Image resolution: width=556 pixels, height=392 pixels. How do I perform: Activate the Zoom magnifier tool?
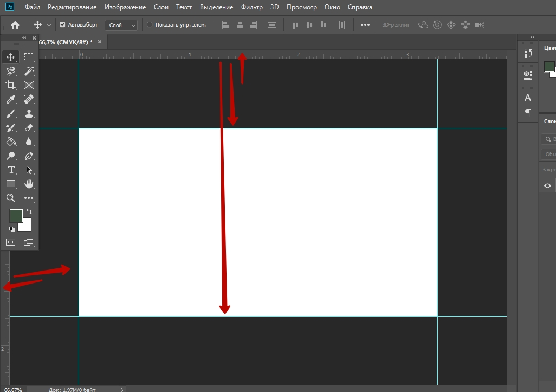click(11, 198)
